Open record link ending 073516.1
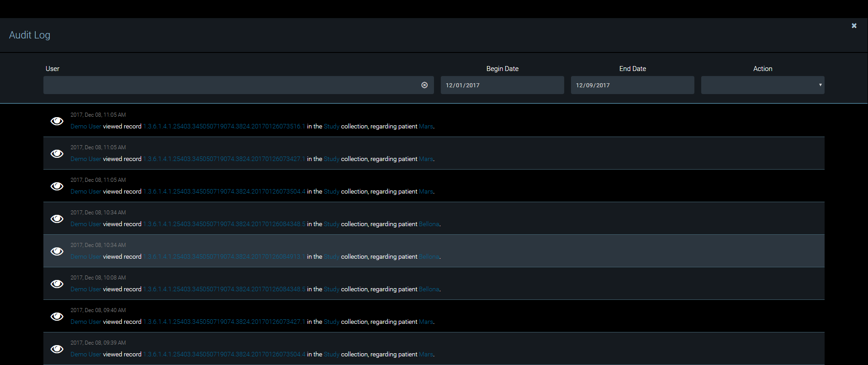The height and width of the screenshot is (365, 868). click(224, 127)
